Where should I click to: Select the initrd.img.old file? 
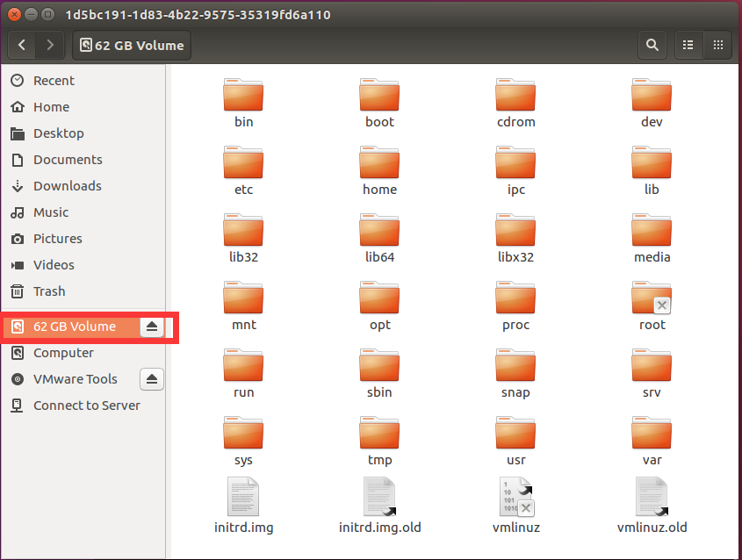(x=379, y=496)
